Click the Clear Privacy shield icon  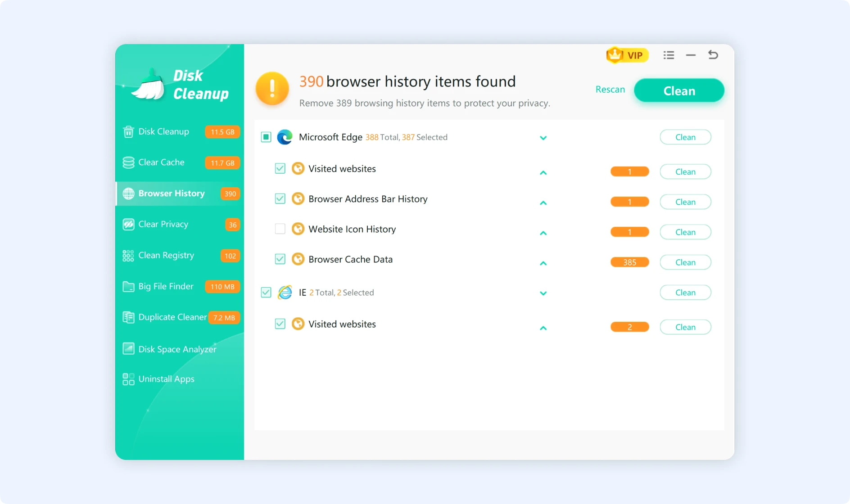(x=128, y=224)
